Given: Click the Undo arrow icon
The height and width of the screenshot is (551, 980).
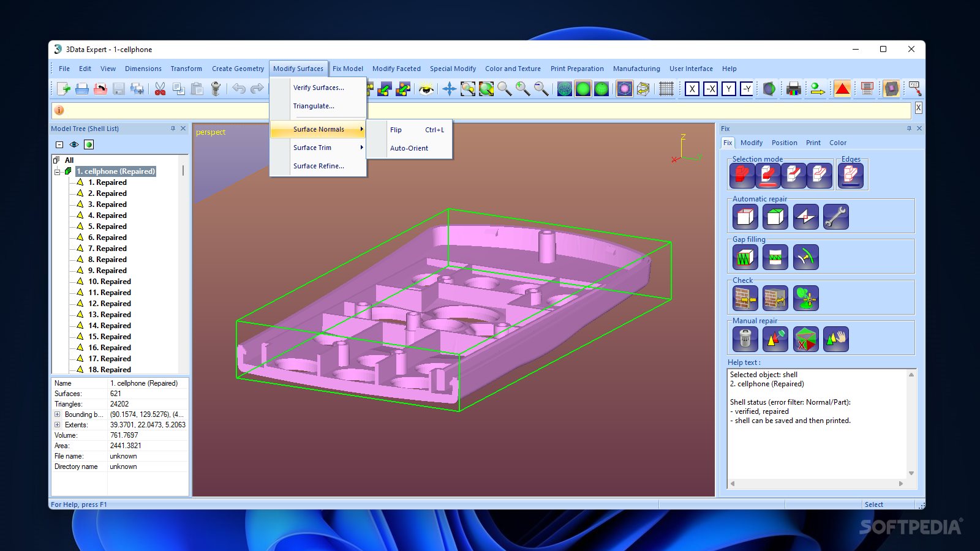Looking at the screenshot, I should point(239,89).
